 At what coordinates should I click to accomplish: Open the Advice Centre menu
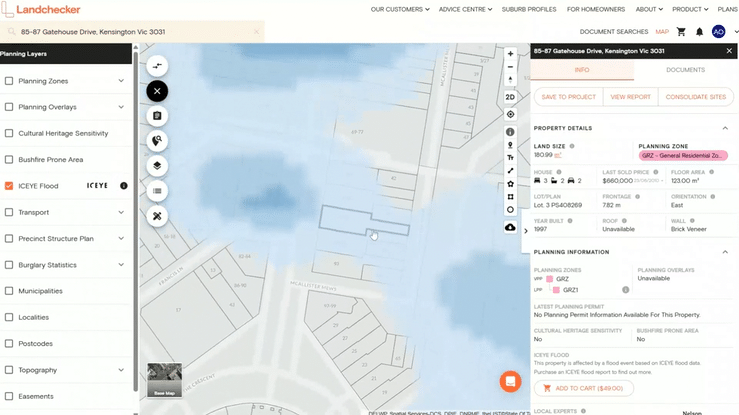465,9
